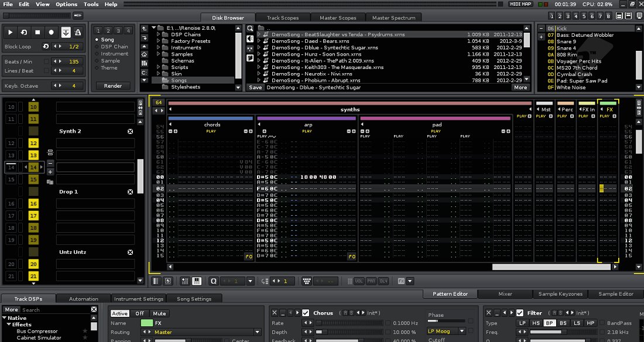Click the Stop playback button
Viewport: 644px width, 342px height.
38,32
